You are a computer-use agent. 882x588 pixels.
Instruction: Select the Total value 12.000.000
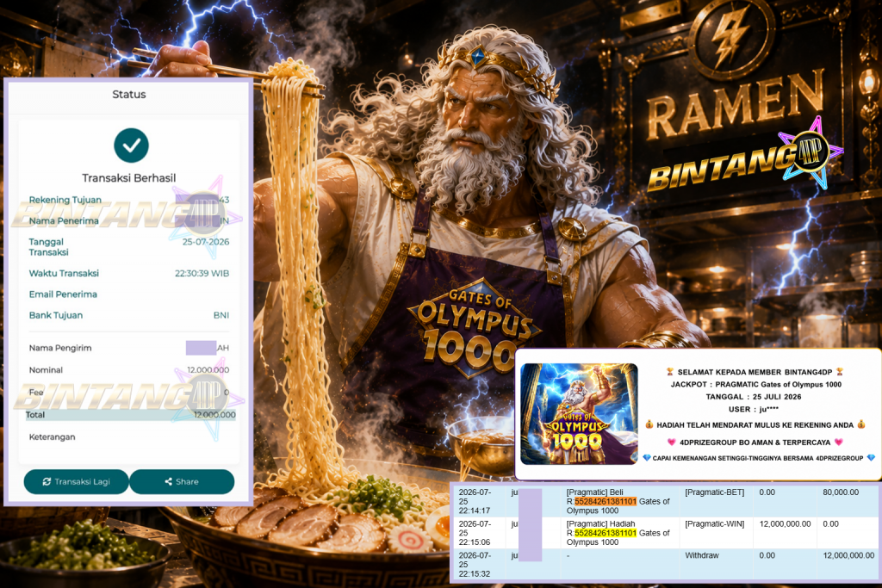click(214, 414)
